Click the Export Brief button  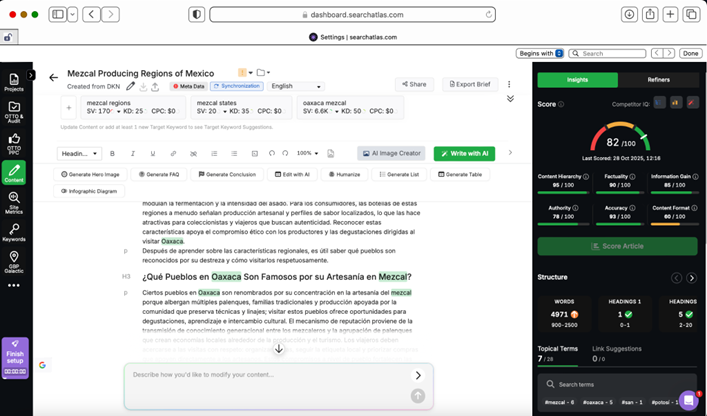(469, 84)
